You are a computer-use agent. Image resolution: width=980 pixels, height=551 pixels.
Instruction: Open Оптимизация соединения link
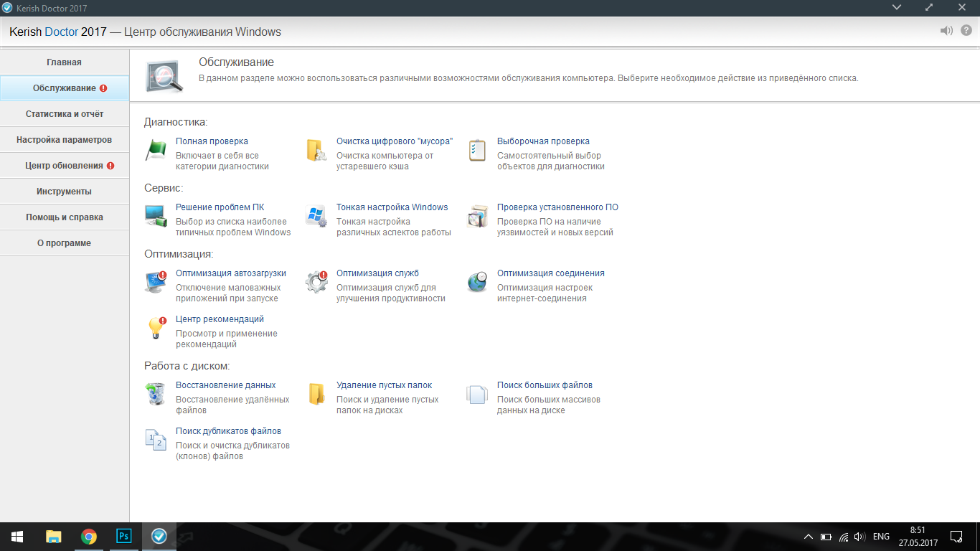click(551, 273)
